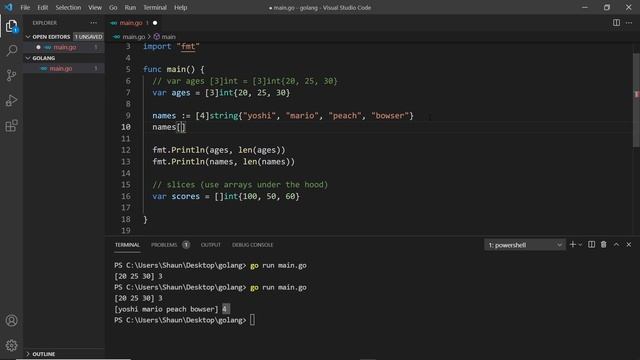
Task: Open the Explorer view in activity bar
Action: [x=11, y=26]
